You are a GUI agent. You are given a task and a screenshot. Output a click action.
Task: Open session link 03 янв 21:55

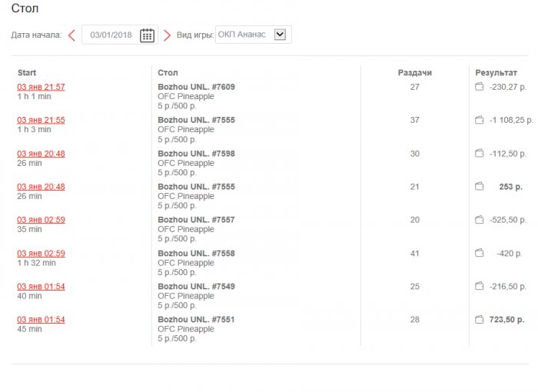(x=41, y=120)
